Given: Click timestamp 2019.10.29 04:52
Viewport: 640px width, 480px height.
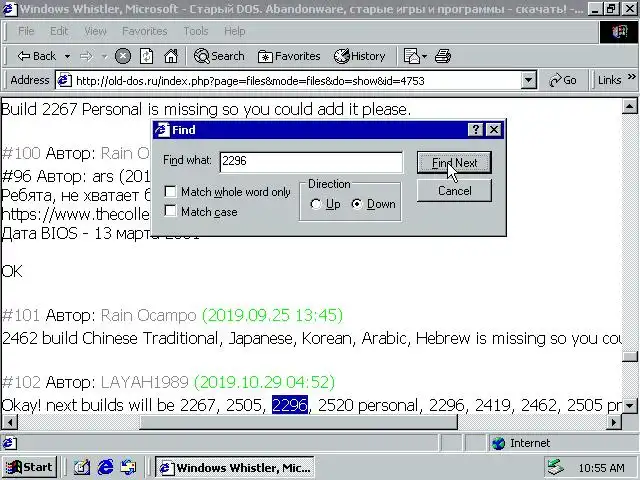Looking at the screenshot, I should (x=264, y=382).
